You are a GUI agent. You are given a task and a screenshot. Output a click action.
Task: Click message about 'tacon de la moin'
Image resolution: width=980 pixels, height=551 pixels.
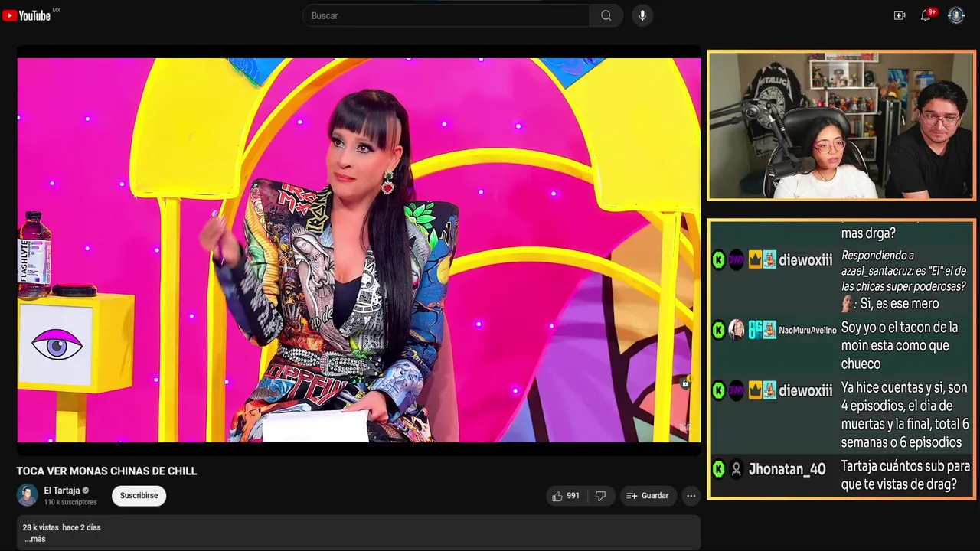900,346
